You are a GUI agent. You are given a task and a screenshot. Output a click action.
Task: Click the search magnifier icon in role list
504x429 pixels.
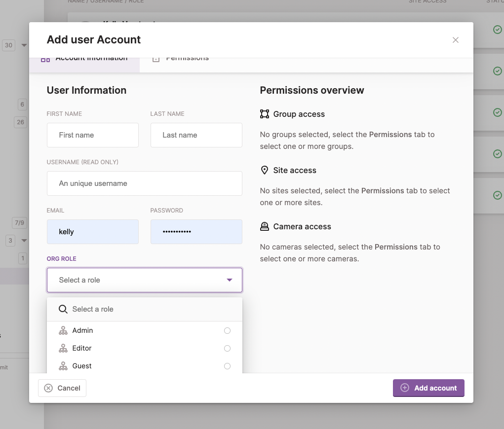pos(63,309)
